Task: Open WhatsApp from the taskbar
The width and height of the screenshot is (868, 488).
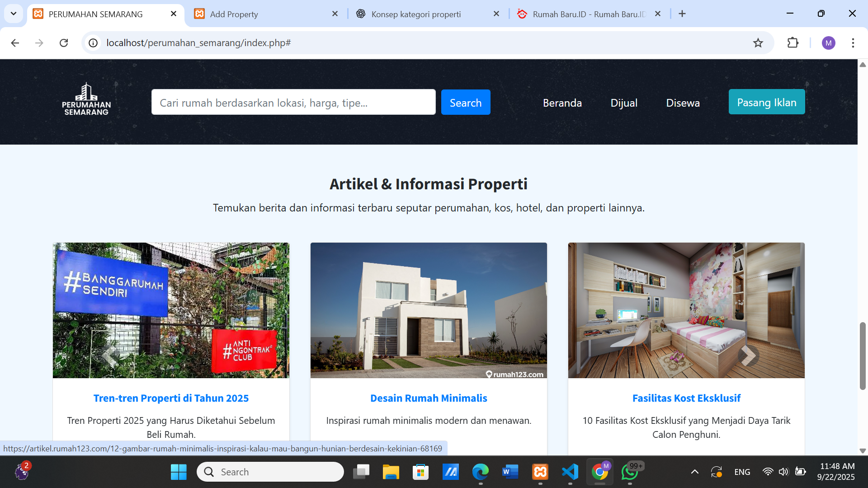Action: 630,471
